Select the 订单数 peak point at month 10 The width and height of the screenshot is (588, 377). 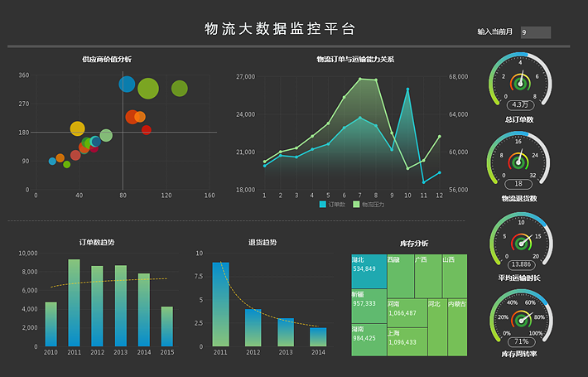(x=407, y=89)
